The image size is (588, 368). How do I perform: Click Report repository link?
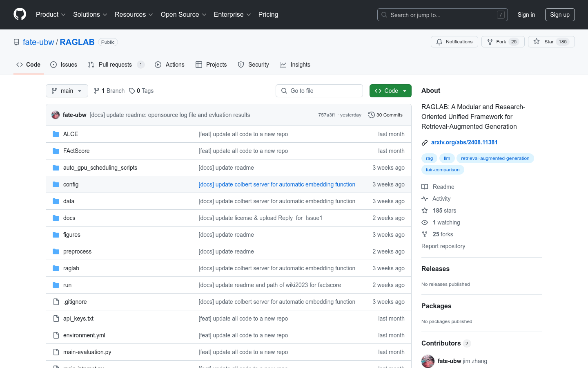point(443,246)
